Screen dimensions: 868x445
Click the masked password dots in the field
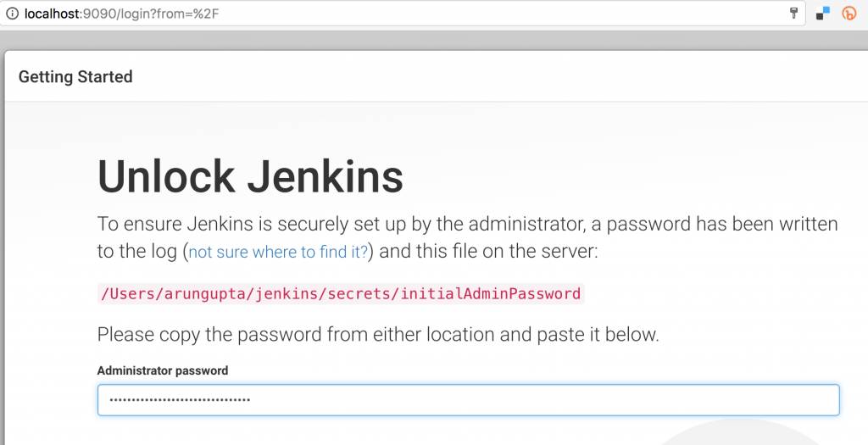(180, 399)
